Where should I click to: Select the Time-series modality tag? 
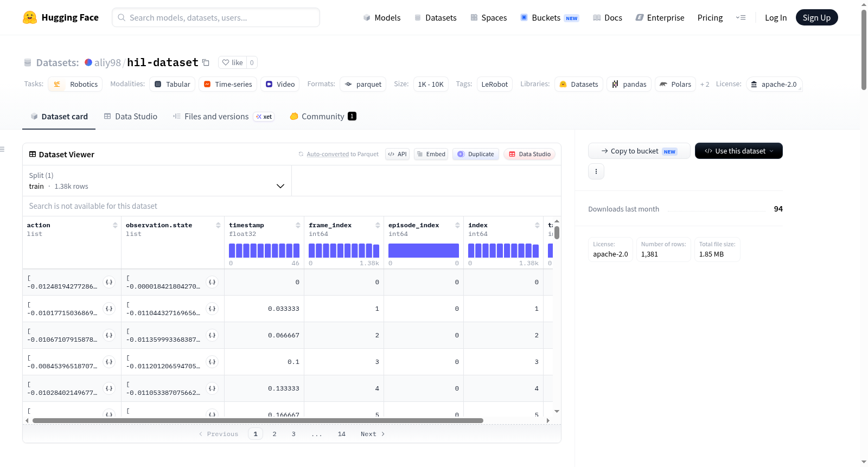pyautogui.click(x=228, y=84)
